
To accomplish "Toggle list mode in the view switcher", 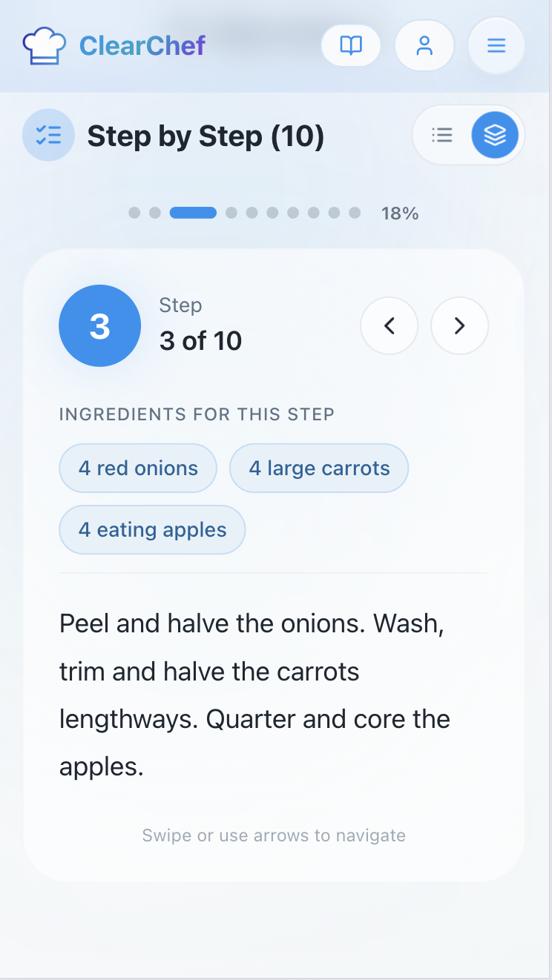I will (x=442, y=135).
